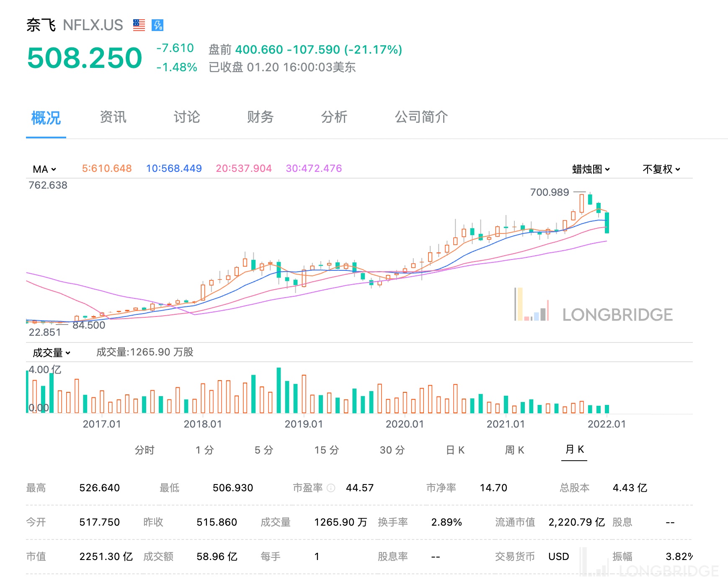Open the 成交量 indicator dropdown
Image resolution: width=728 pixels, height=586 pixels.
[x=52, y=353]
